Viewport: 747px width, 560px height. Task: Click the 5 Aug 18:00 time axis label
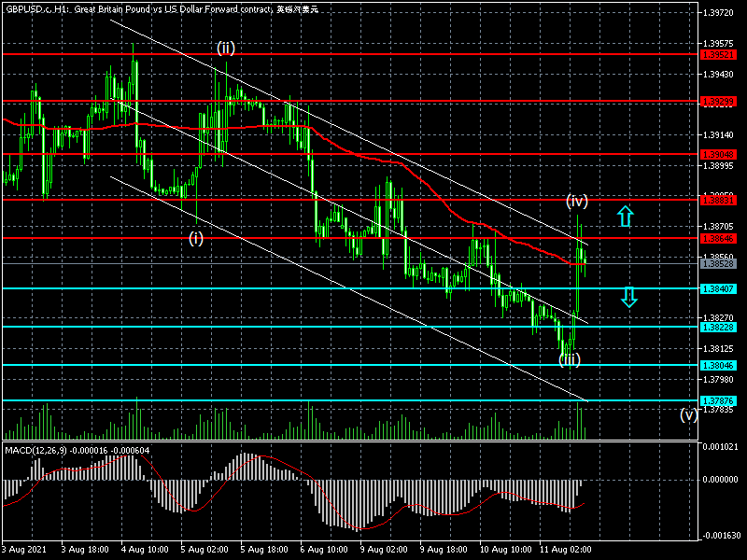[x=264, y=549]
